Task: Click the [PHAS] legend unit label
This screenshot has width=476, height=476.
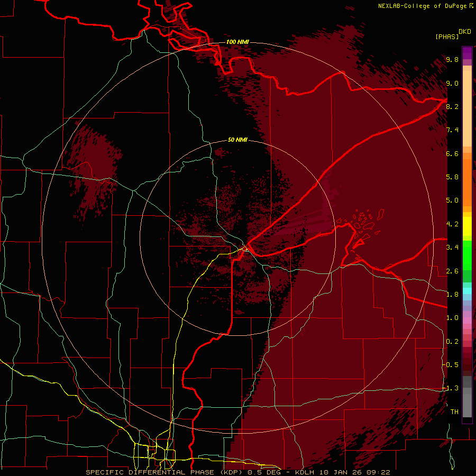Action: coord(447,36)
